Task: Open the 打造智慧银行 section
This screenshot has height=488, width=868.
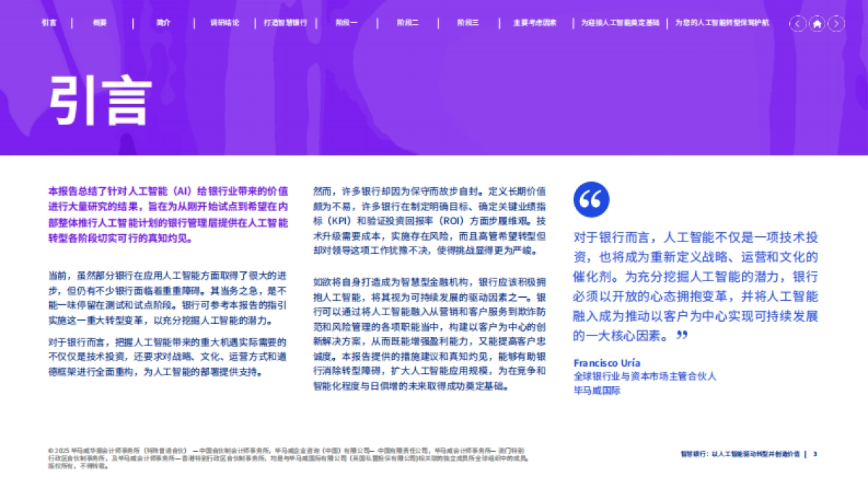Action: [284, 22]
